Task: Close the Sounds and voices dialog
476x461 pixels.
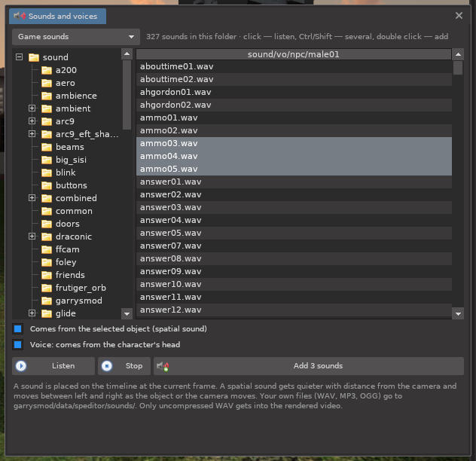Action: 459,16
